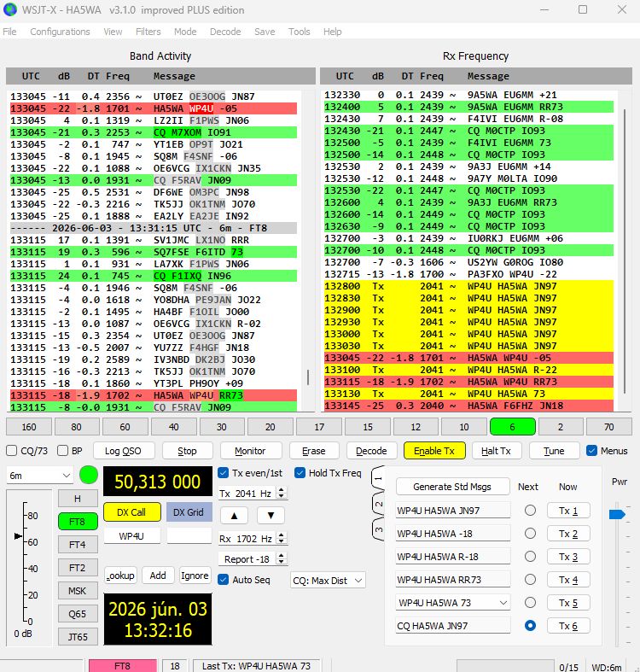Open the Help menu
The height and width of the screenshot is (672, 640).
point(333,32)
